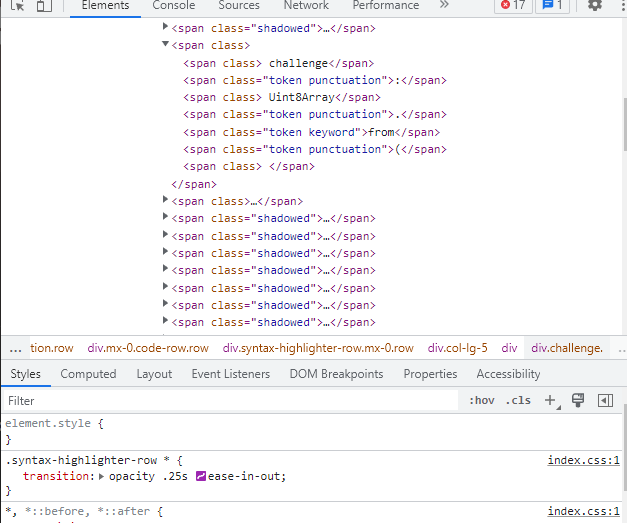Toggle the .cls element classes button
The height and width of the screenshot is (523, 627).
[x=518, y=401]
